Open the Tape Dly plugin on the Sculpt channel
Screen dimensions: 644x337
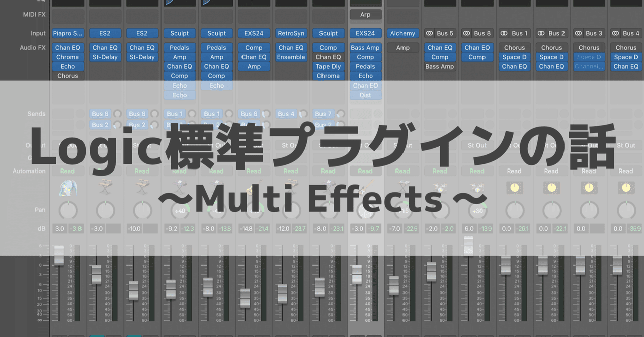coord(329,66)
